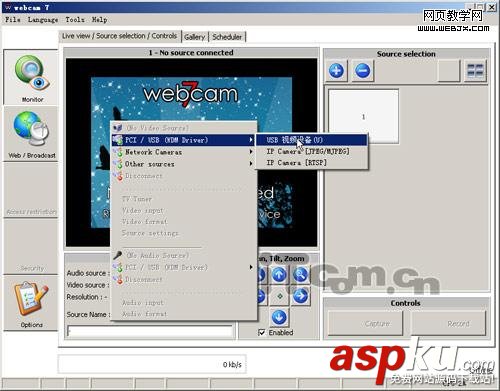Open the Monitor section in sidebar
500x391 pixels.
31,77
